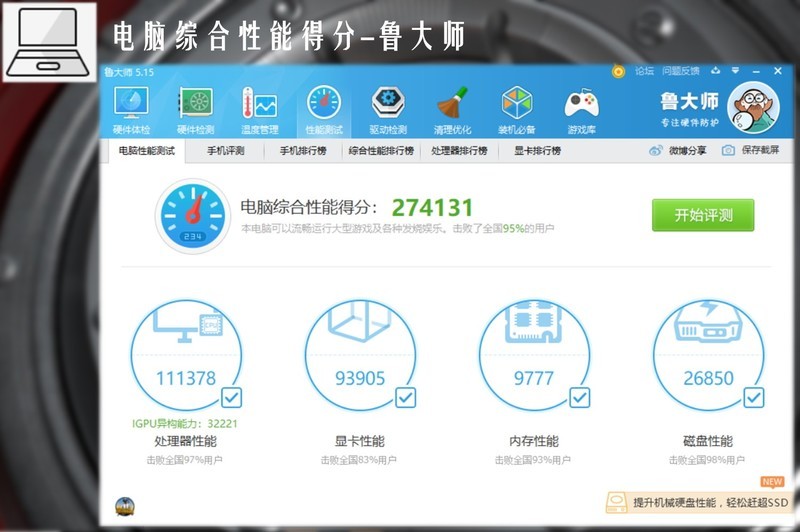Viewport: 800px width, 532px height.
Task: Click the gold coin icon in title bar
Action: point(618,72)
